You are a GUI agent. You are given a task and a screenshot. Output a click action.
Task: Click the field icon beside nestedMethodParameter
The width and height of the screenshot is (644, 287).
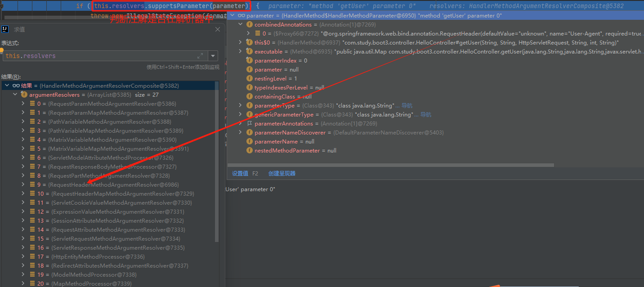(250, 150)
